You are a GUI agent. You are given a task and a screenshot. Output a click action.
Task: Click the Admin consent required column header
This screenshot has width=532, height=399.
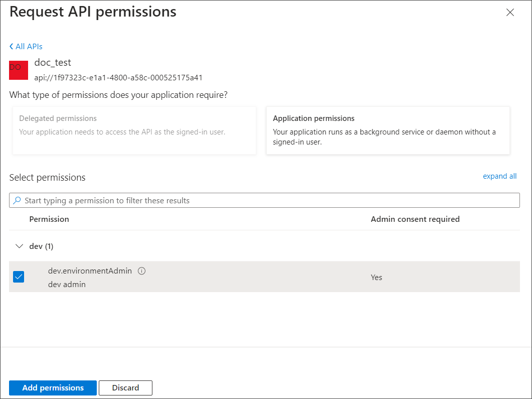415,219
